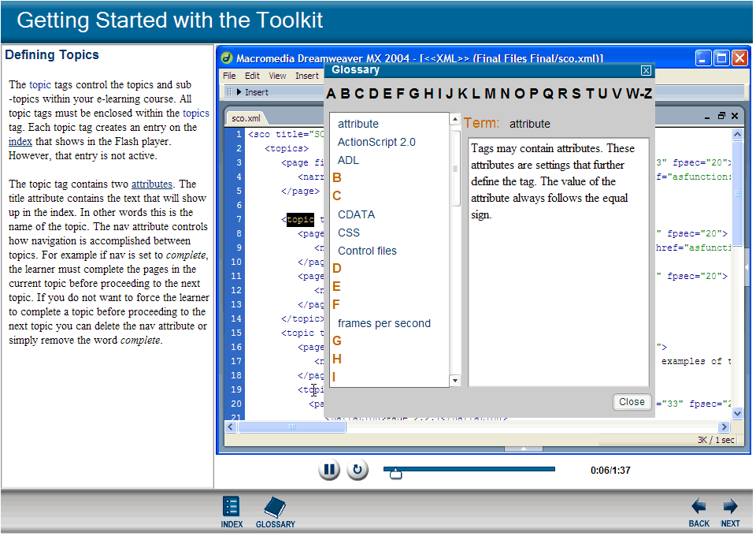Click the code view scroll down arrow
This screenshot has width=756, height=536.
738,414
